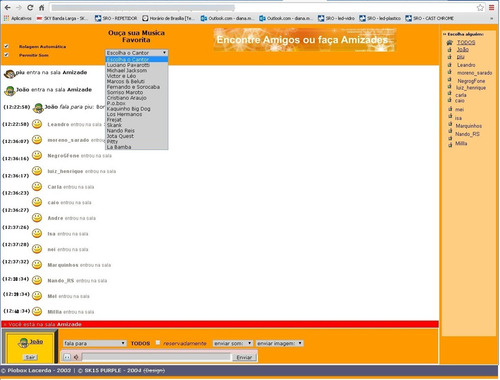Reload the current page
Screen dimensions: 500x380
point(30,7)
